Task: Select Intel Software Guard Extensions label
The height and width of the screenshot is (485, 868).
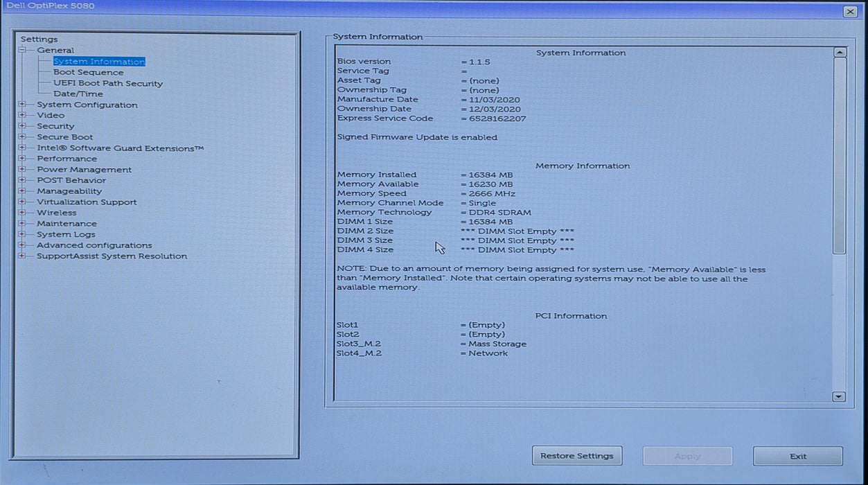Action: coord(121,148)
